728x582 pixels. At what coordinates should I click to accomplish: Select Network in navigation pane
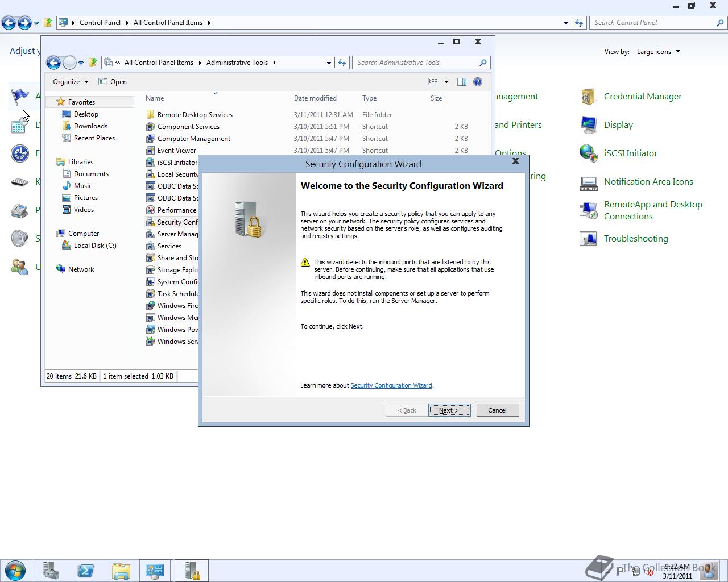point(81,269)
